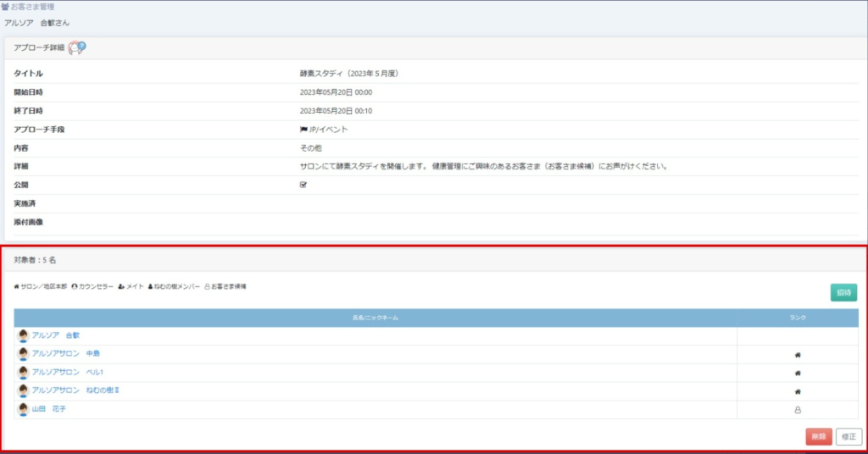The height and width of the screenshot is (454, 868).
Task: Click home rank icon in ねむの樹Ⅱ row
Action: pyautogui.click(x=798, y=391)
